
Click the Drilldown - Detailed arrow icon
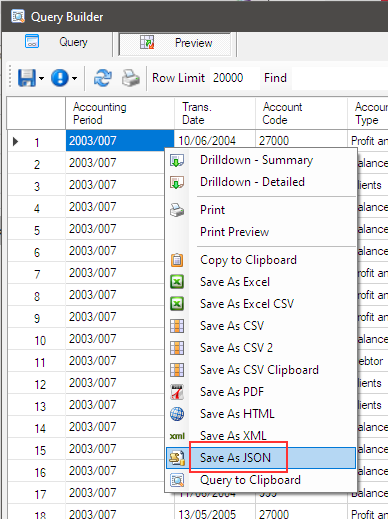click(177, 182)
